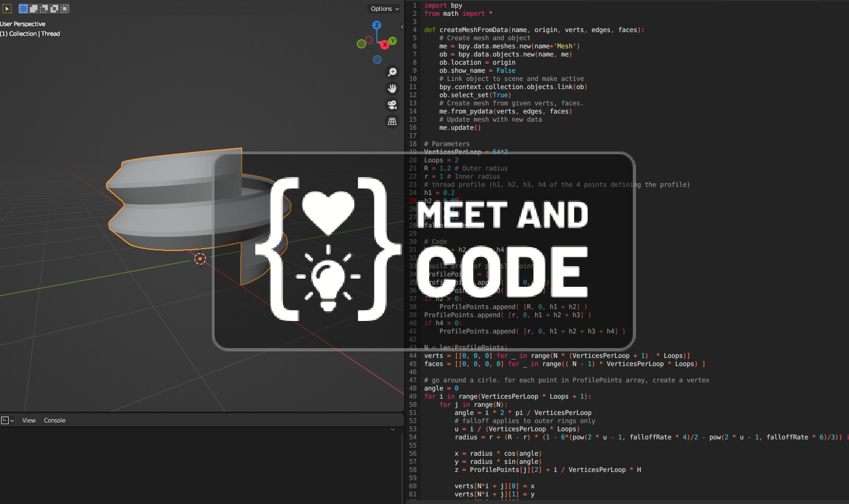Click the 'h1 = 0.2' code line
This screenshot has width=849, height=504.
click(x=439, y=193)
